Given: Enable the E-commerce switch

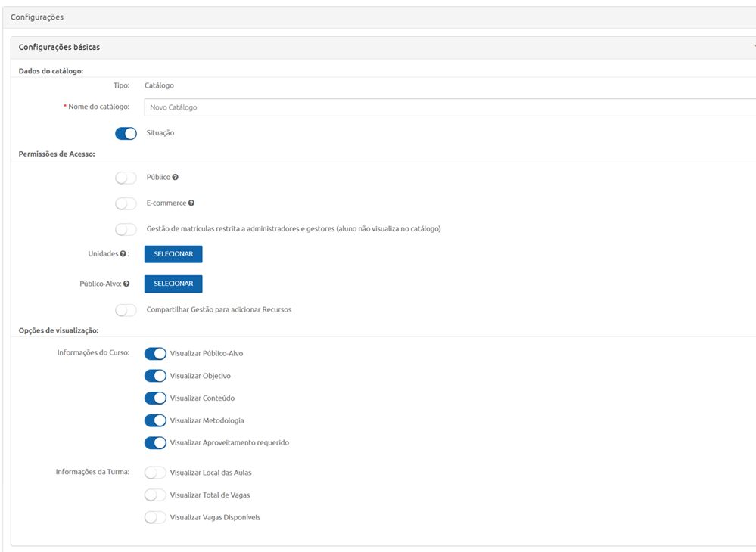Looking at the screenshot, I should pos(126,203).
